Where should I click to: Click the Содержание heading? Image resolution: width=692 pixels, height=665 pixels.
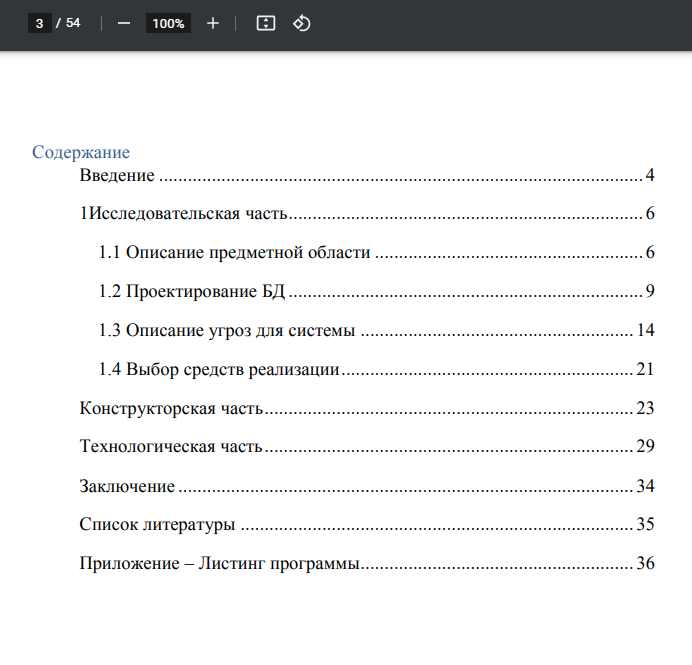click(x=81, y=152)
